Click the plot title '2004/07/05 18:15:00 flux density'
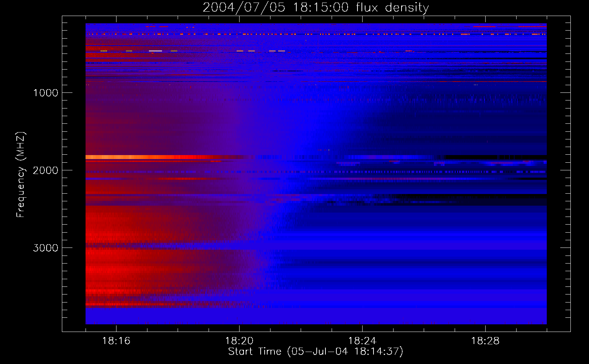This screenshot has height=364, width=589. point(316,7)
